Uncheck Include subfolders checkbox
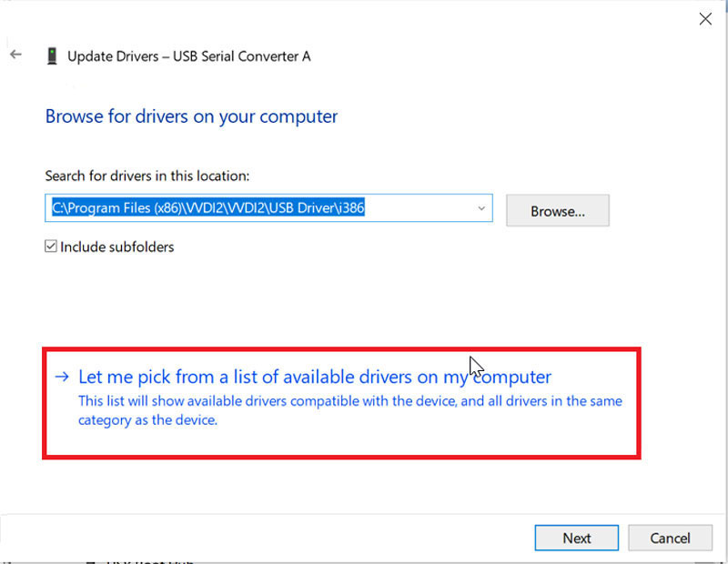728x564 pixels. tap(51, 246)
